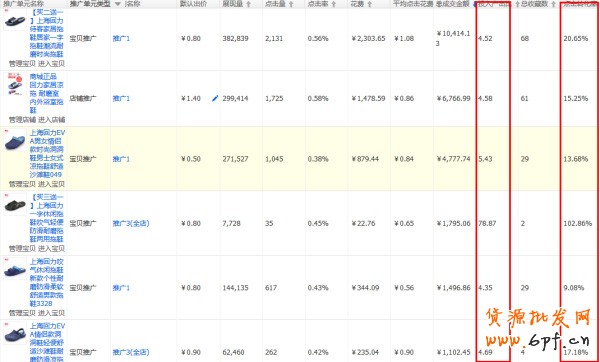Open the 商城正品 回力家居凉拖 title link
Screen dimensions: 600x362
(47, 93)
